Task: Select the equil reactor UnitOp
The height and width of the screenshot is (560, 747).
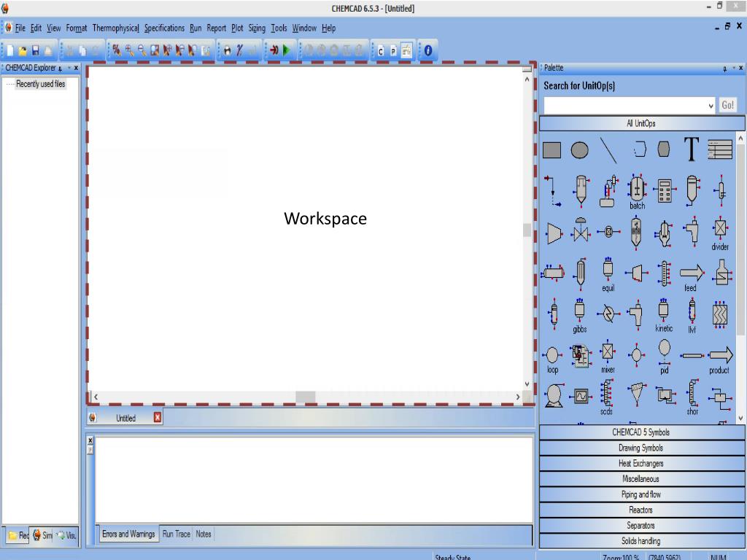Action: tap(608, 274)
